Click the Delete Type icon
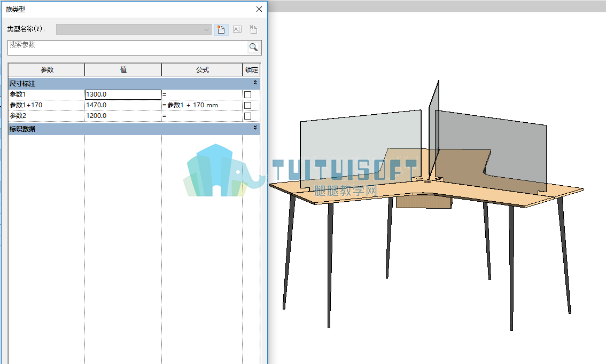Screen dimensions: 606x364 [253, 29]
